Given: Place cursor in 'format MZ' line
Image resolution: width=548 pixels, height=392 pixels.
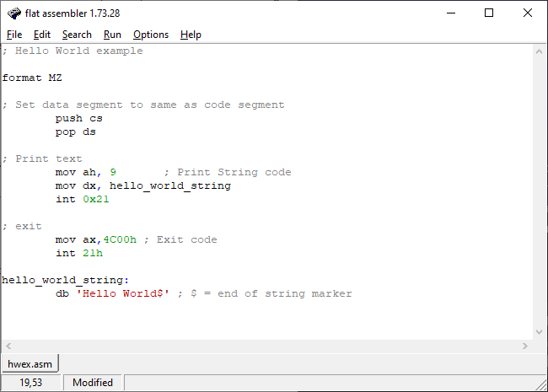Looking at the screenshot, I should pos(32,78).
